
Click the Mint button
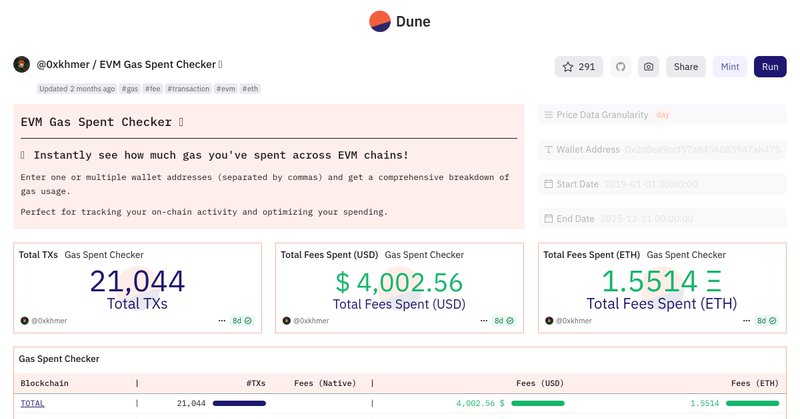tap(730, 67)
